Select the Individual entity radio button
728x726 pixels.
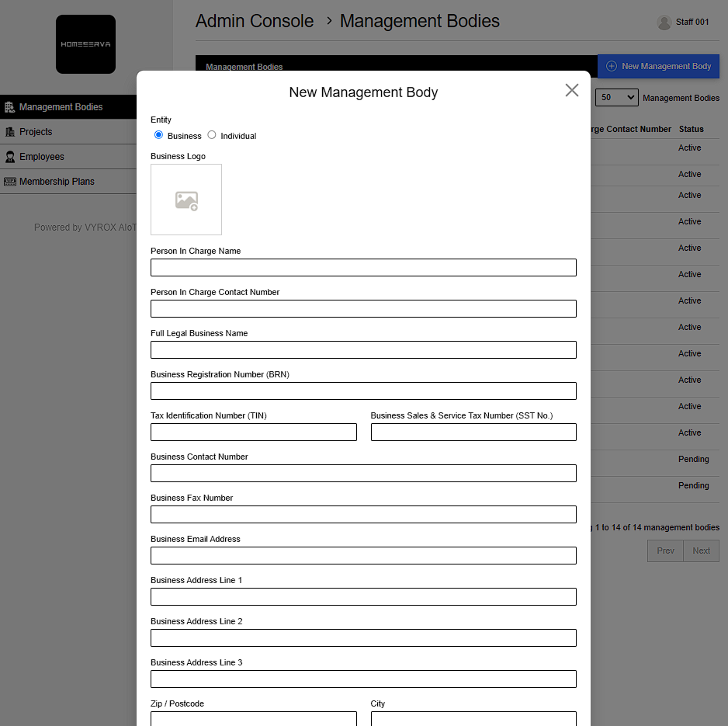tap(212, 135)
